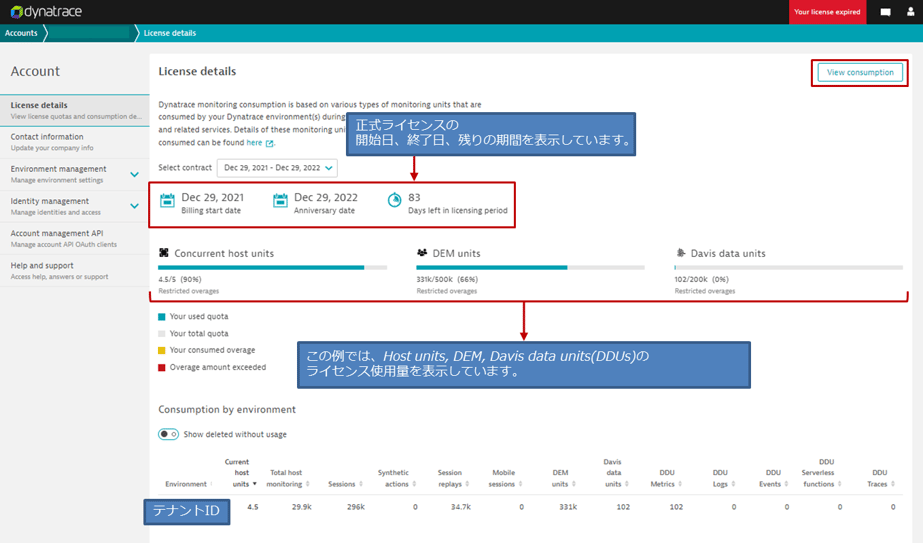
Task: Sort by Mobile sessions column
Action: pos(506,478)
